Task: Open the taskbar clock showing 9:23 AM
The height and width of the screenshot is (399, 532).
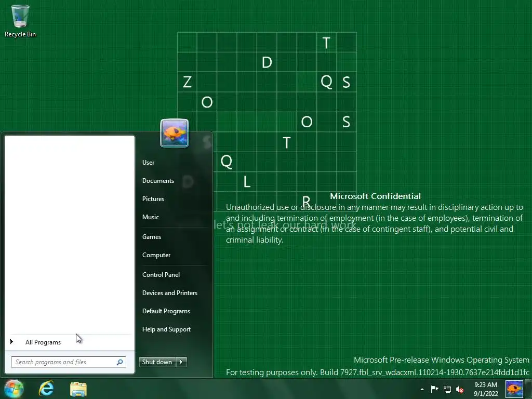Action: tap(486, 389)
